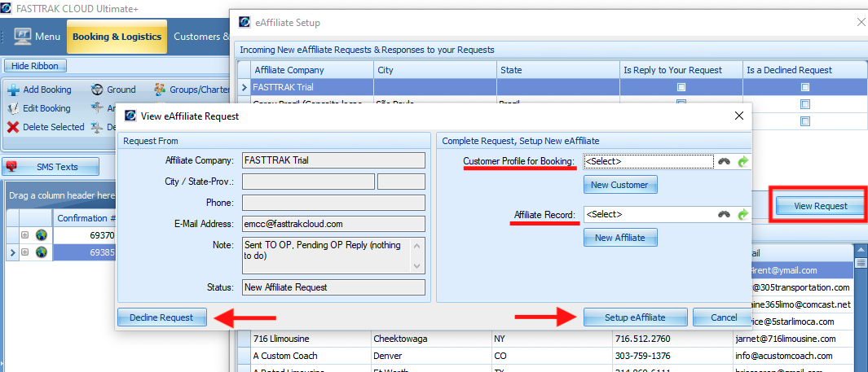Image resolution: width=868 pixels, height=372 pixels.
Task: Click the globe icon for booking 69385
Action: coord(42,252)
